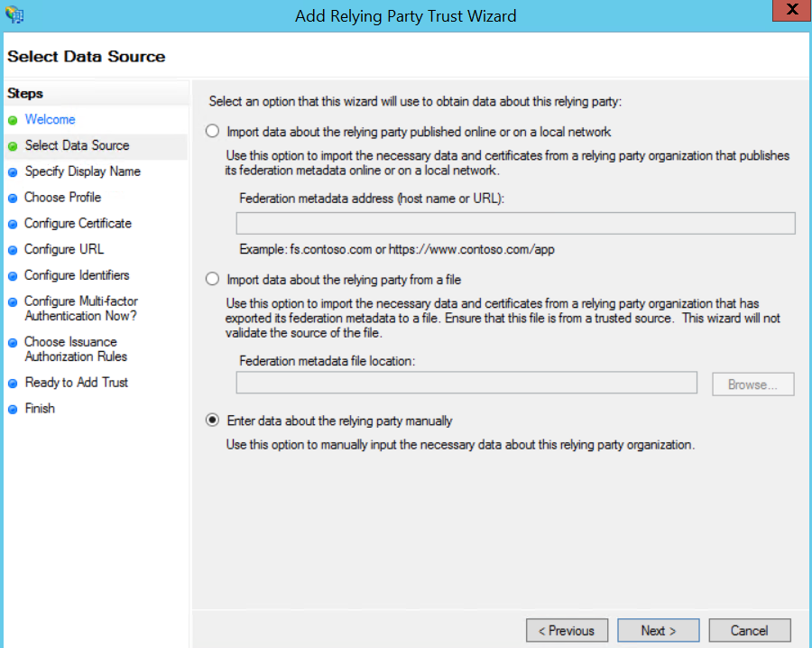
Task: Click the wizard application icon in title bar
Action: [x=14, y=14]
